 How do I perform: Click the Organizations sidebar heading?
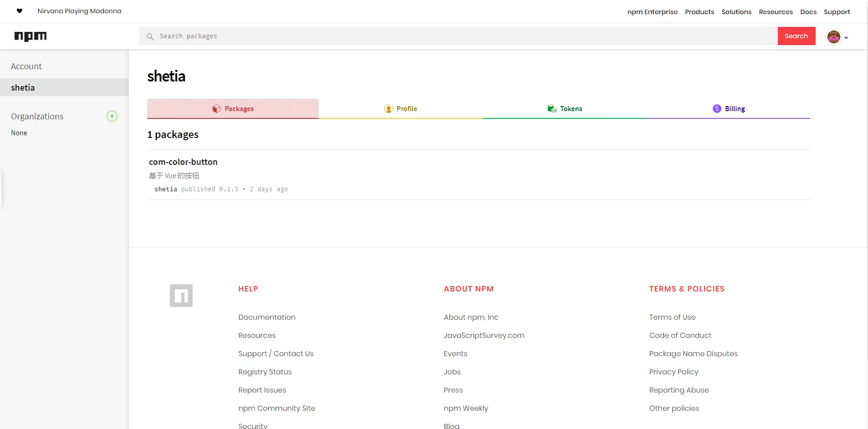(x=37, y=117)
